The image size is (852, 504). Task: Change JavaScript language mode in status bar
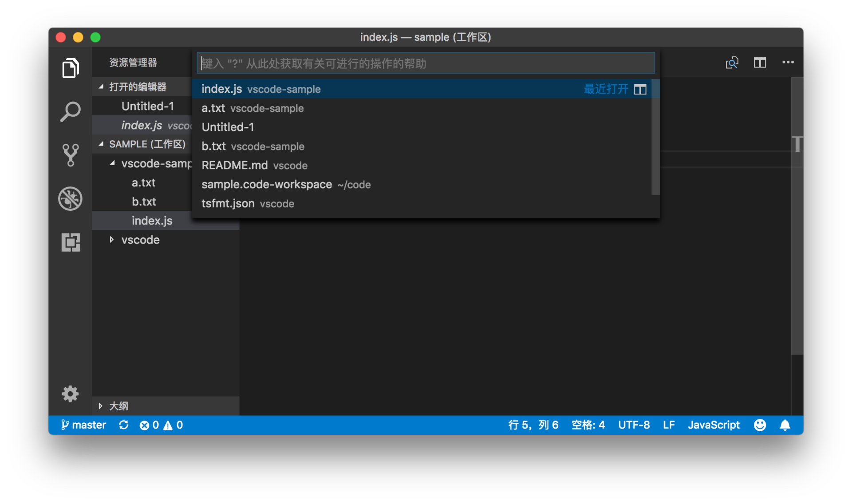coord(713,425)
